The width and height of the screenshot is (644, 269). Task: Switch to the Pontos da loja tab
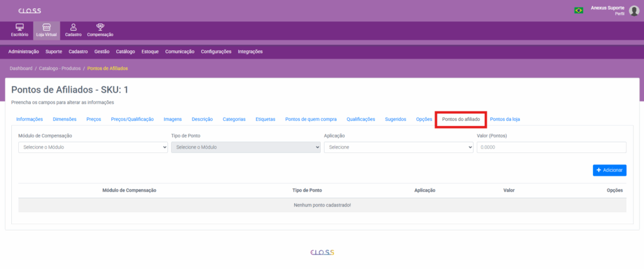point(505,119)
